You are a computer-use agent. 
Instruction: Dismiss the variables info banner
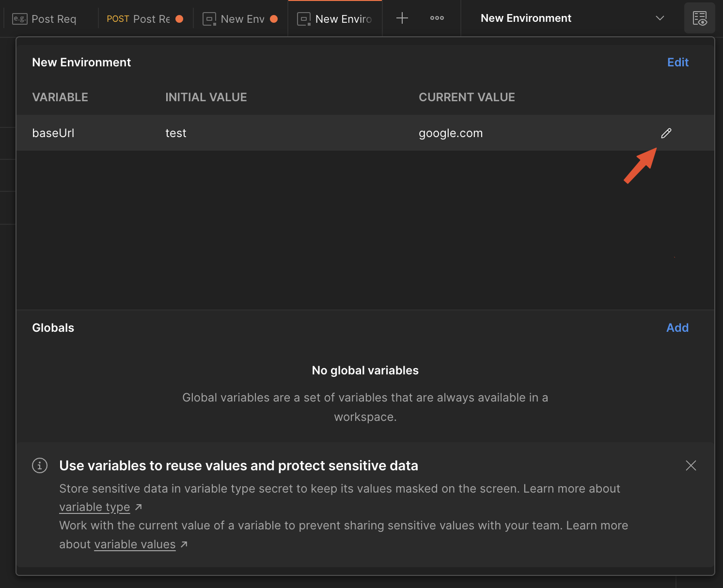pyautogui.click(x=691, y=465)
